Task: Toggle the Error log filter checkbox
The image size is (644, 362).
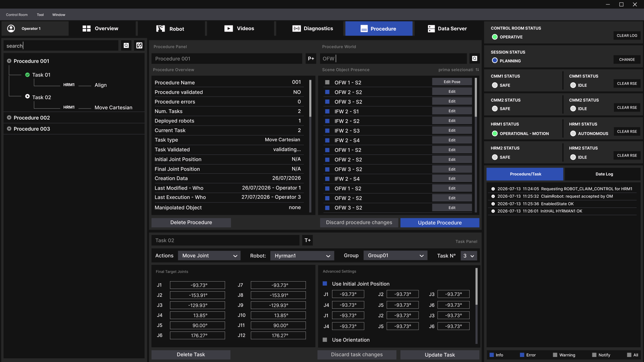Action: pyautogui.click(x=522, y=355)
